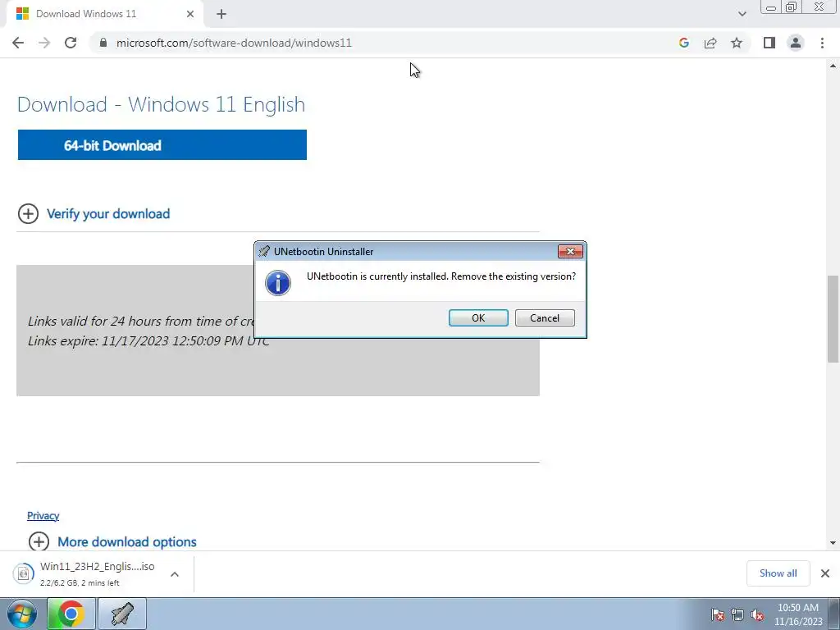Open Chrome profile avatar

796,43
